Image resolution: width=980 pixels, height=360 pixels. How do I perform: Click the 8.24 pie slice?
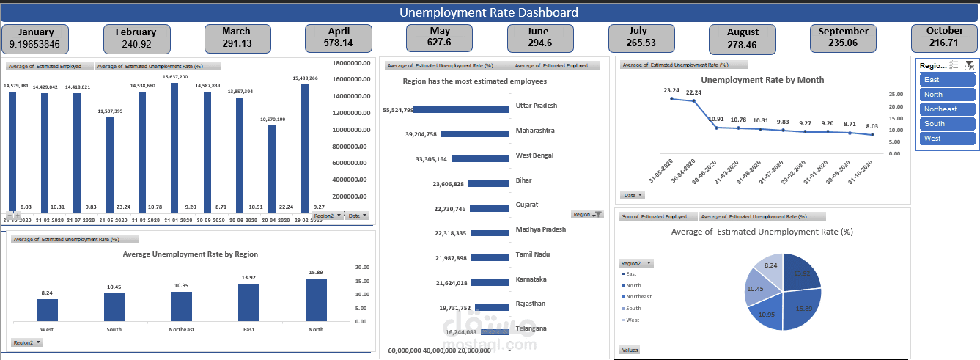click(770, 266)
